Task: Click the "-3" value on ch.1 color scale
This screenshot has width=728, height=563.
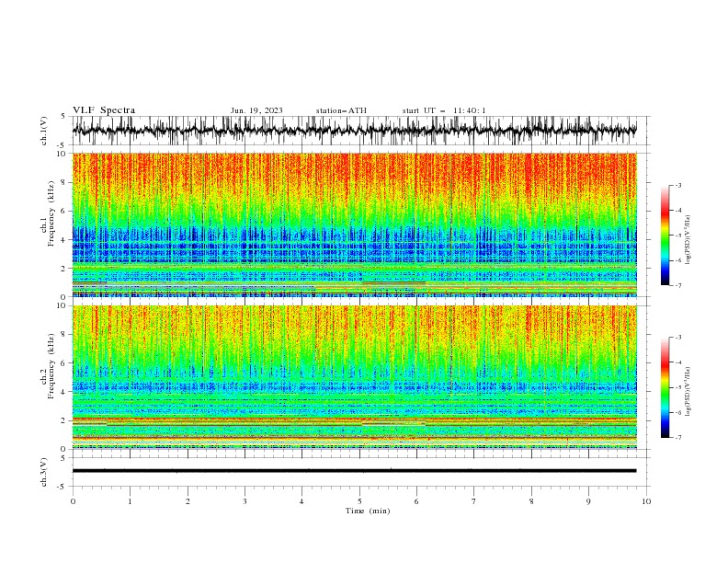Action: pyautogui.click(x=677, y=185)
